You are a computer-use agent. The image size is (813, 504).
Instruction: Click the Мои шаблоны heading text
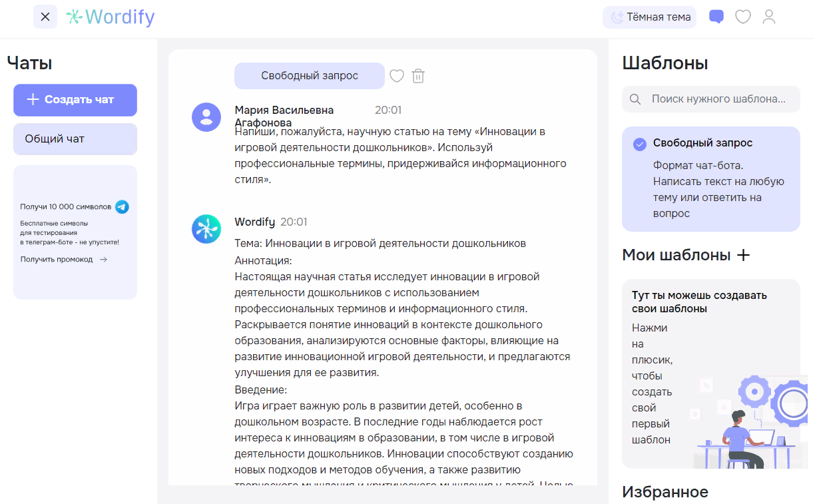[x=677, y=255]
